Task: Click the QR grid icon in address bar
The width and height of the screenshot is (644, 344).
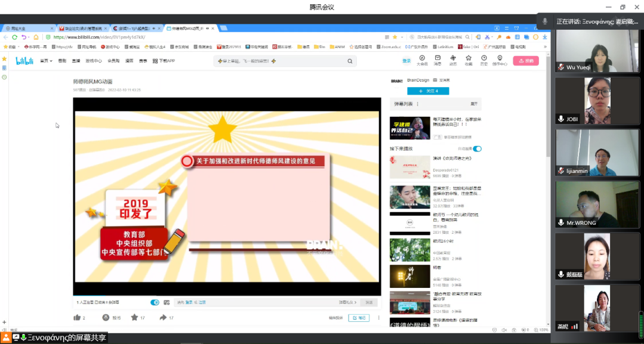Action: pyautogui.click(x=387, y=37)
